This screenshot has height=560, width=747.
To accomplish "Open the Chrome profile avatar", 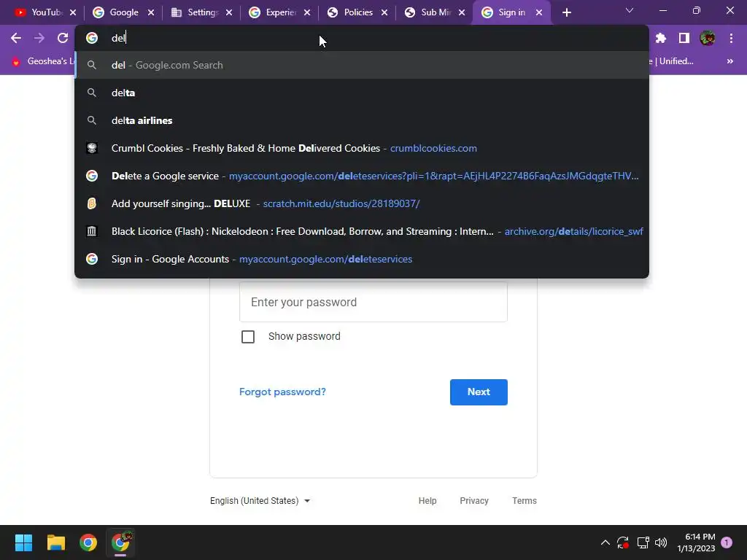I will (x=708, y=38).
